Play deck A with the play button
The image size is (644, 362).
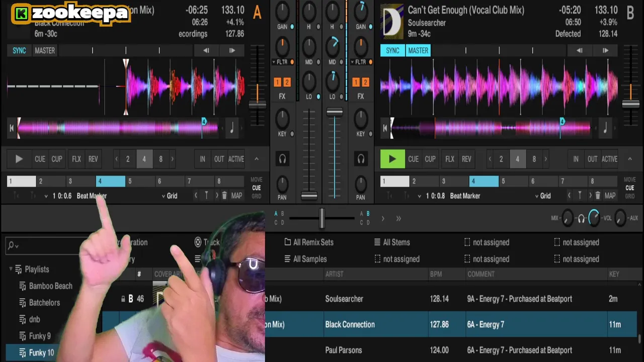(x=19, y=159)
